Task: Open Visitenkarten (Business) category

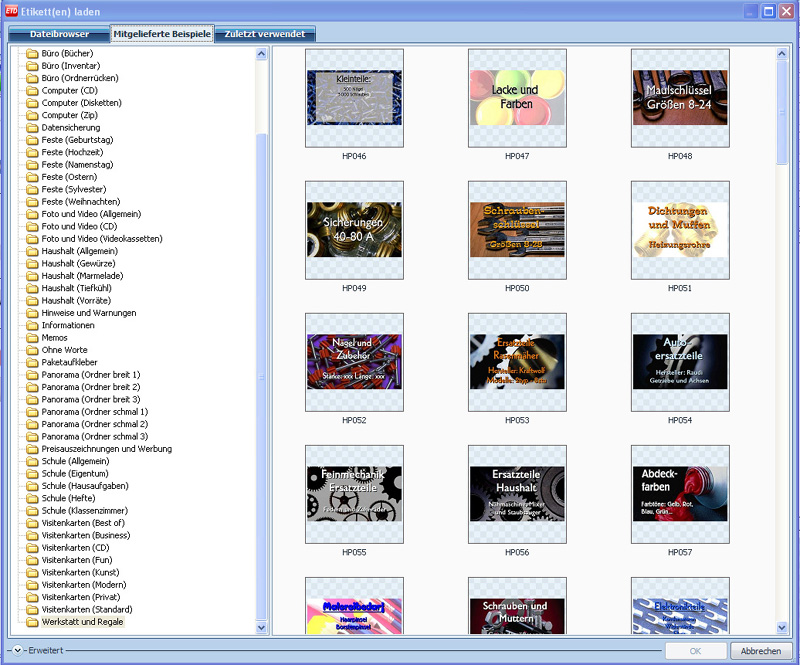Action: point(85,535)
